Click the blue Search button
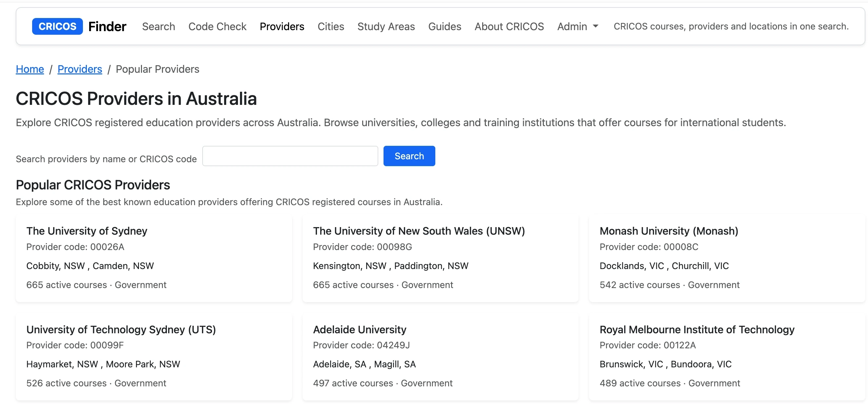This screenshot has width=868, height=407. coord(409,156)
